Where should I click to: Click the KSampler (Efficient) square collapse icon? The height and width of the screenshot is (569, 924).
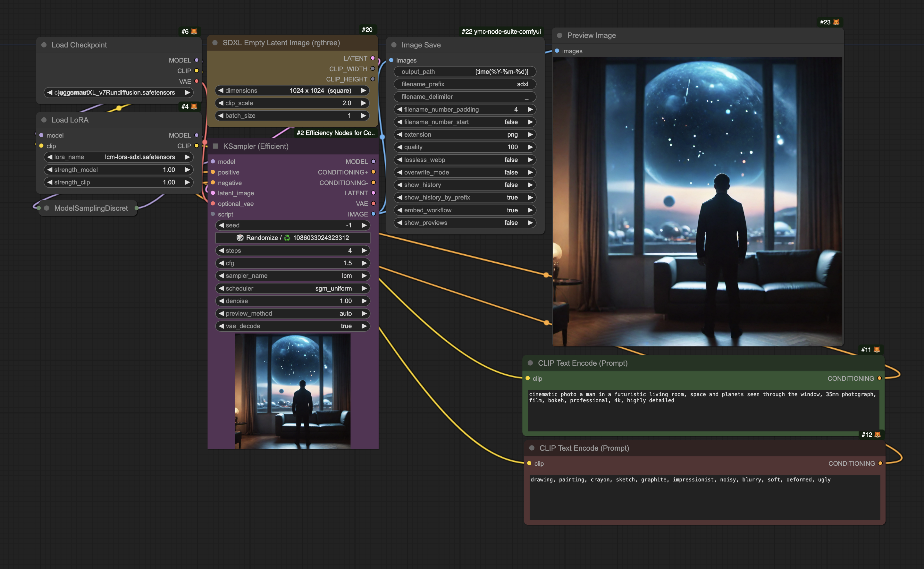(215, 146)
